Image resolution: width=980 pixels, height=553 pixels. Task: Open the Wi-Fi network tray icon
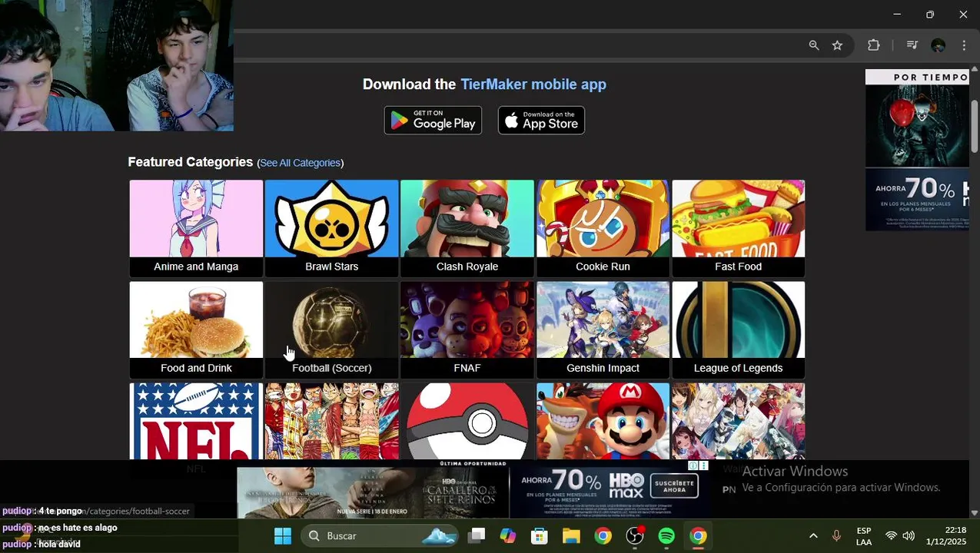891,536
